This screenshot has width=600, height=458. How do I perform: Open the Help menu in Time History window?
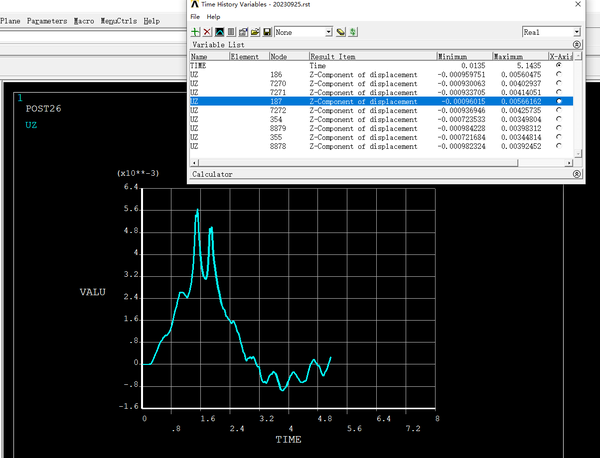[213, 17]
